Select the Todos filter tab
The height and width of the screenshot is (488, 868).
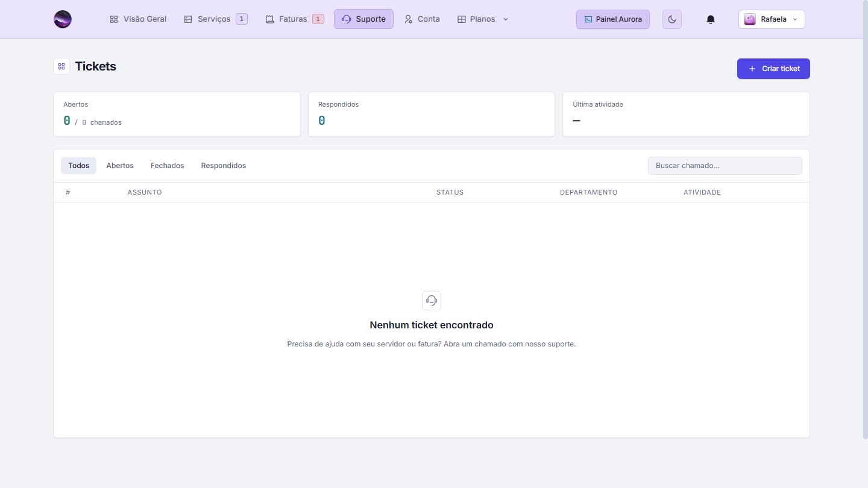pos(79,166)
